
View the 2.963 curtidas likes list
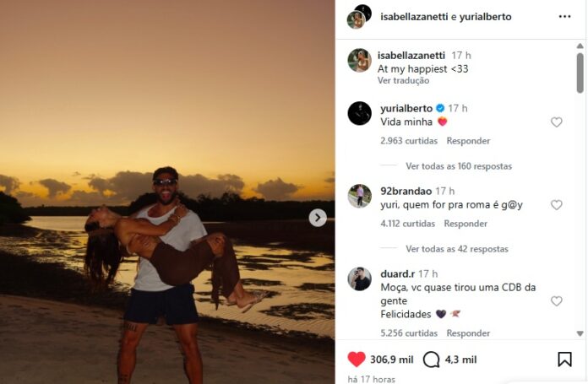tap(409, 141)
